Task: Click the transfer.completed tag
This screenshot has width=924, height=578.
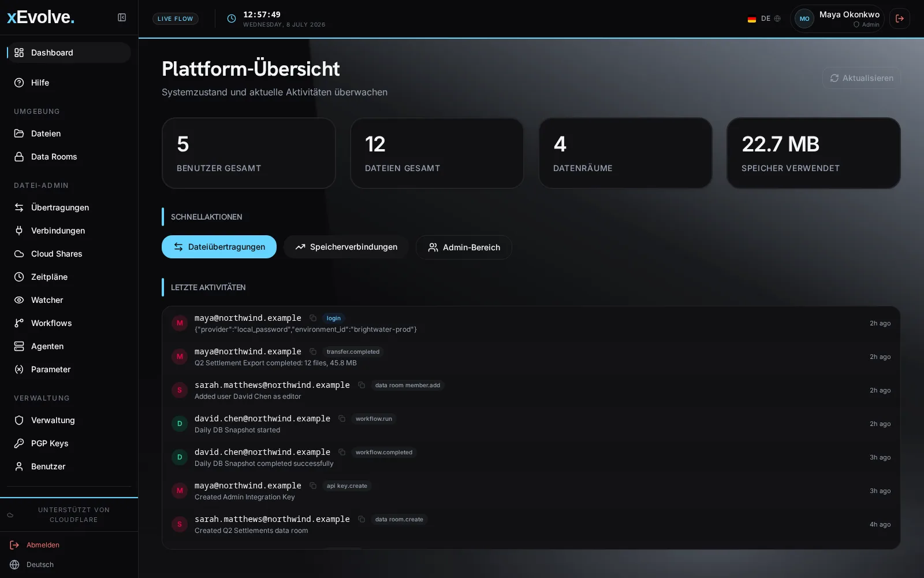Action: (353, 352)
